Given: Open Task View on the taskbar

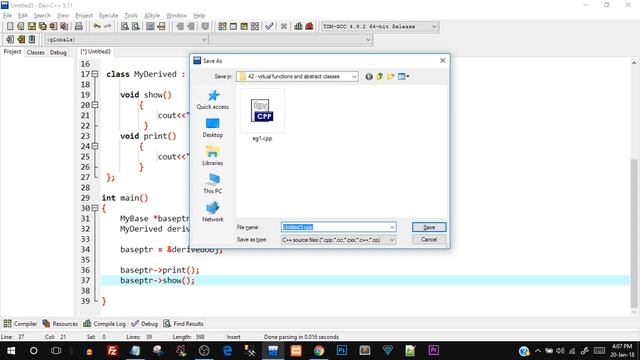Looking at the screenshot, I should click(56, 351).
